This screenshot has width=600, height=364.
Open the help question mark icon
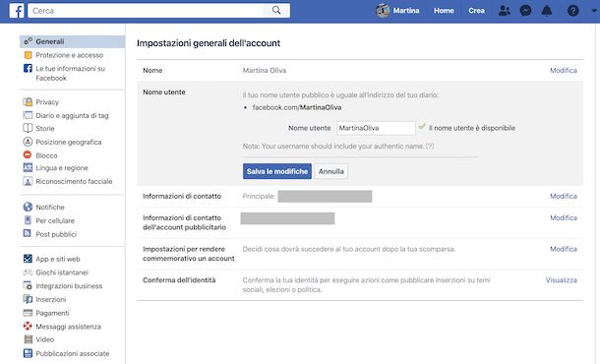point(572,11)
